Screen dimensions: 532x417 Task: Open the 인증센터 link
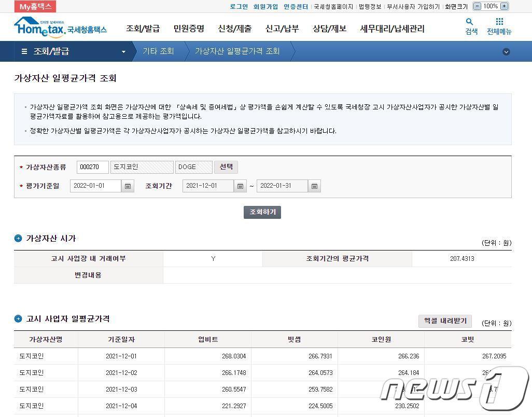coord(296,7)
